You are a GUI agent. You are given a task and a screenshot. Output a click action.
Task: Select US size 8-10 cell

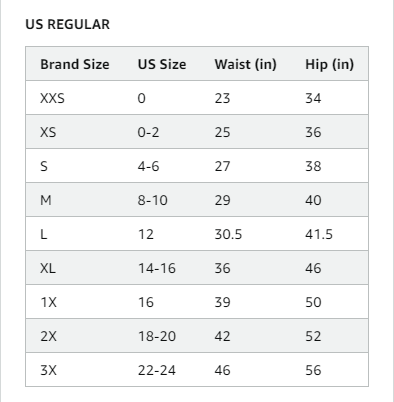[x=153, y=200]
